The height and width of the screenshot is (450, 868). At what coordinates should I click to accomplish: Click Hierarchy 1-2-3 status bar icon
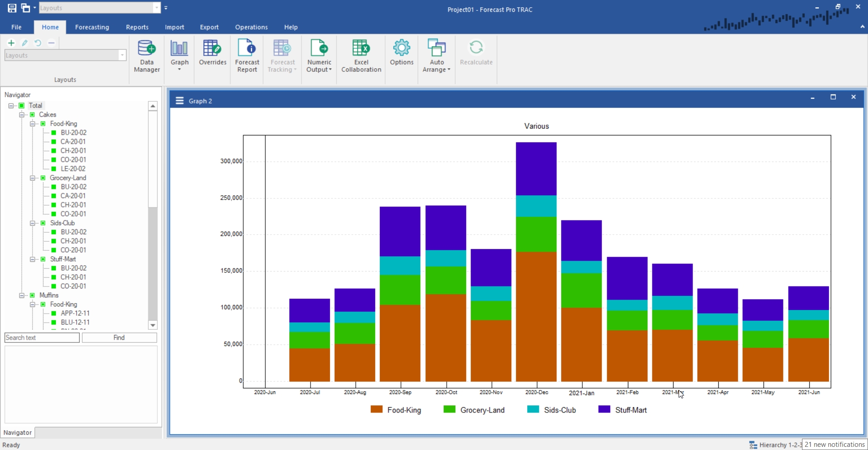753,445
